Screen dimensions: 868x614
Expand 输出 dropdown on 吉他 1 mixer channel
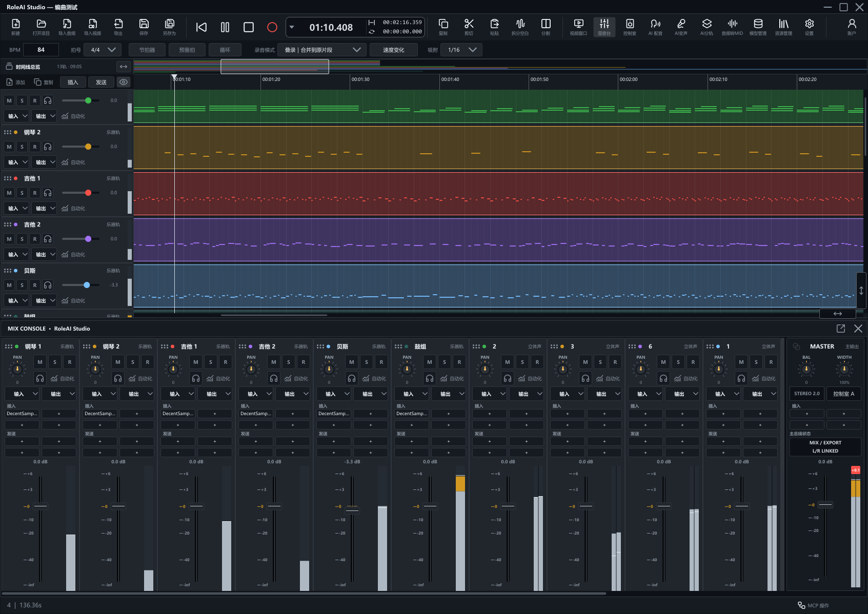pos(216,394)
